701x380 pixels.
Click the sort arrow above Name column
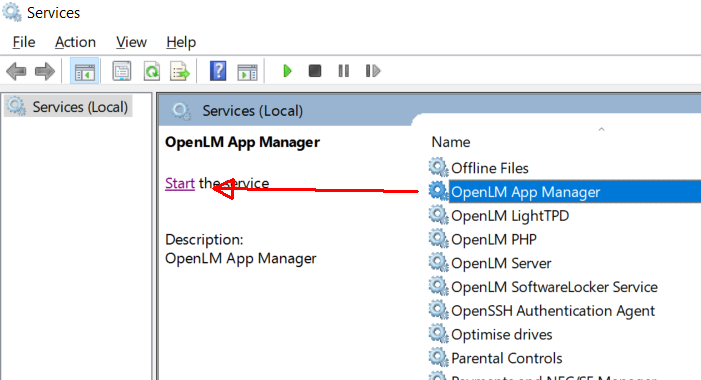[601, 129]
